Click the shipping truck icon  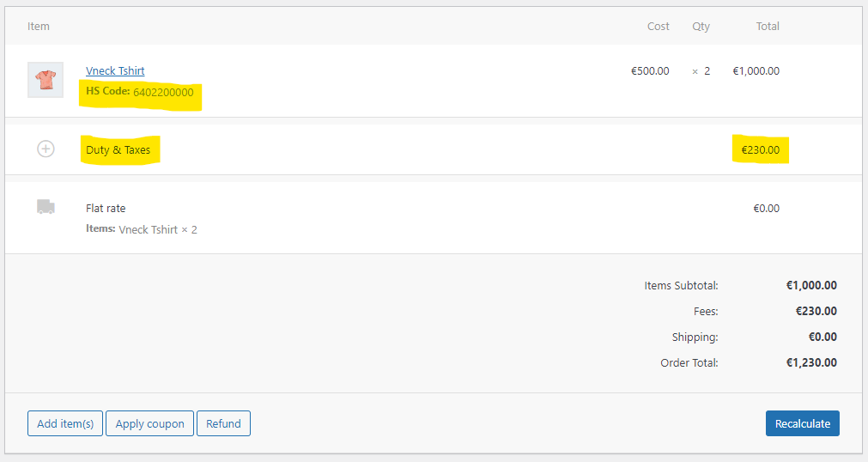tap(46, 207)
